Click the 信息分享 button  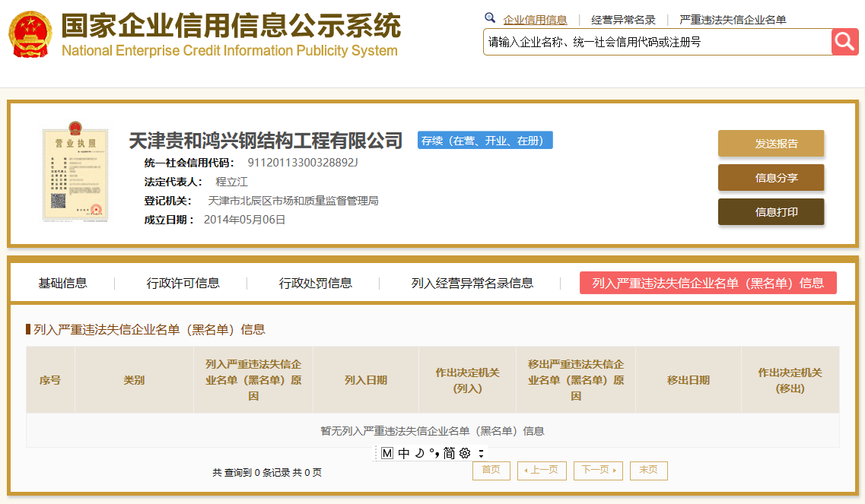coord(771,178)
